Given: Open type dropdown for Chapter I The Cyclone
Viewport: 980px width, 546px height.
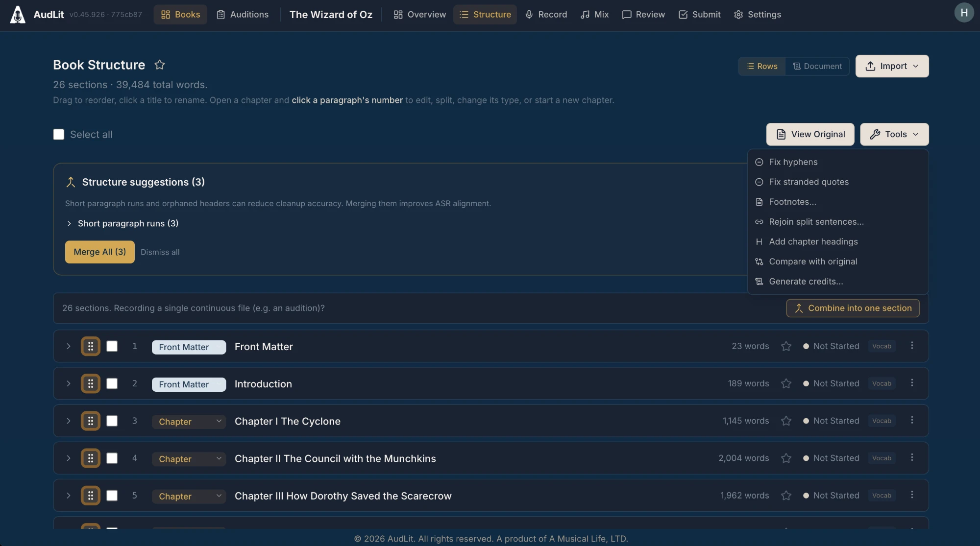Looking at the screenshot, I should pyautogui.click(x=189, y=421).
